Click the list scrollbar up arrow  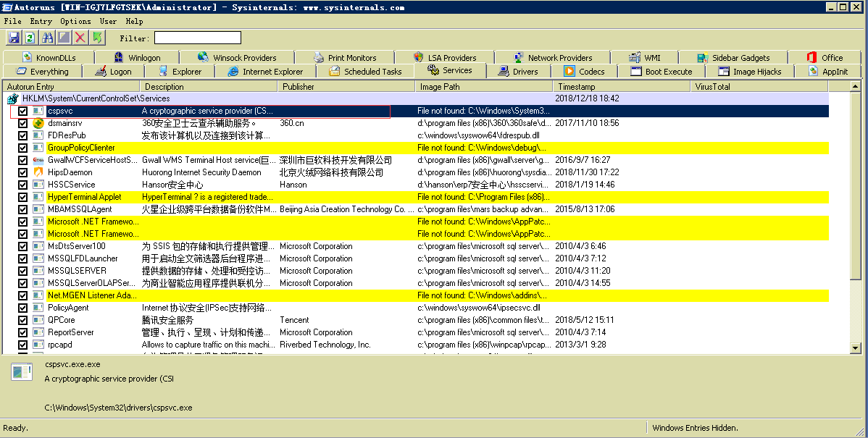[855, 86]
